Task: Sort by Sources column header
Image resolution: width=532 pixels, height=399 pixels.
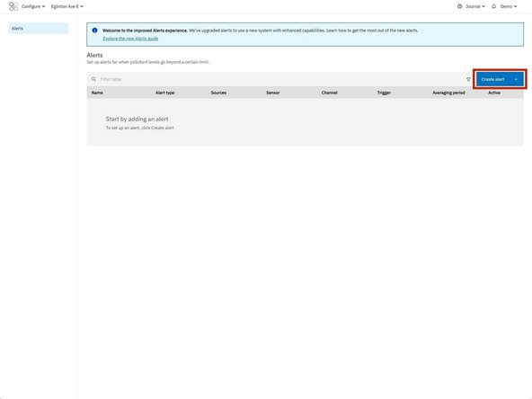Action: click(218, 93)
